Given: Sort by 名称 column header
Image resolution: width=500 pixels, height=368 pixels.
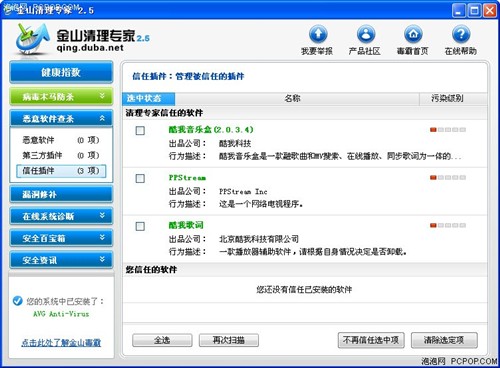Looking at the screenshot, I should pos(297,99).
